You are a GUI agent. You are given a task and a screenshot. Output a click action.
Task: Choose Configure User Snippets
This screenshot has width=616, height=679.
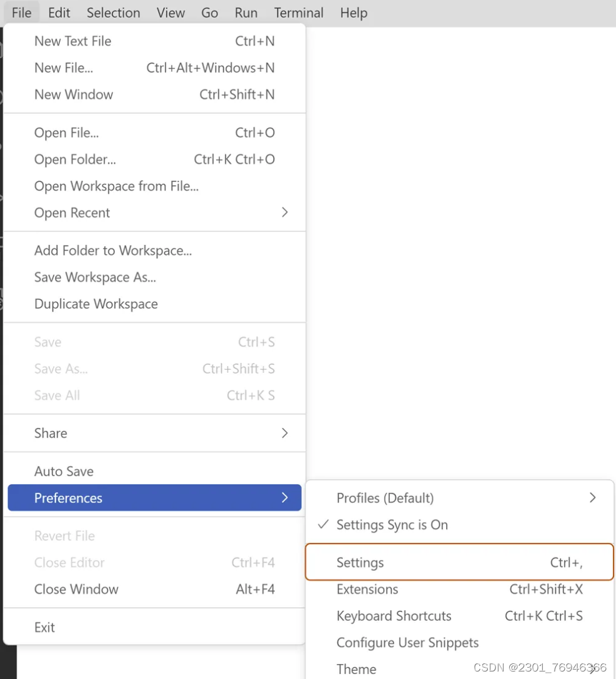(460, 643)
